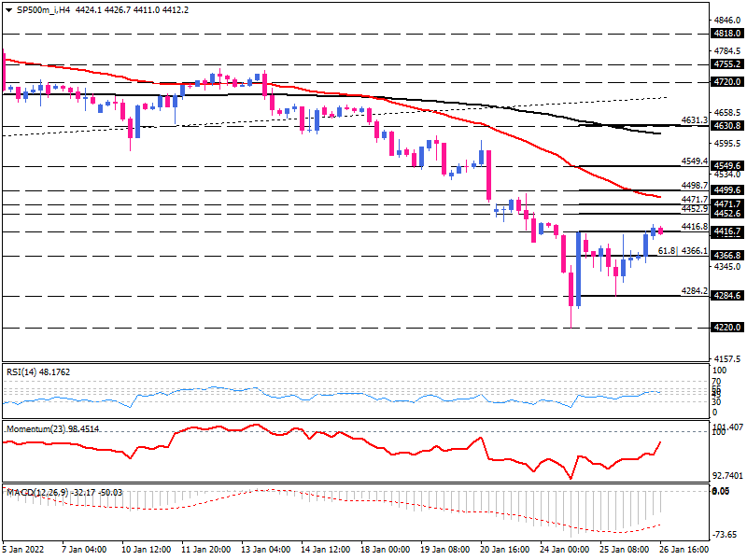
Task: Click the 4284.6 price tag on axis
Action: (x=726, y=296)
